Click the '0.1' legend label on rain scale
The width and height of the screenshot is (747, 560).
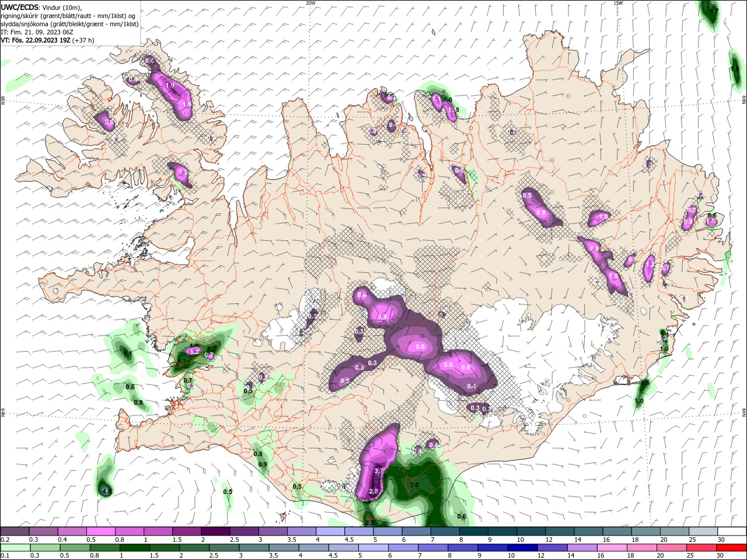coord(5,556)
